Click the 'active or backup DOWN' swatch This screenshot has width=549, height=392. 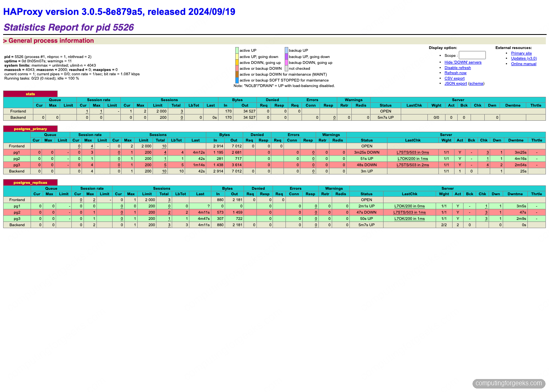[237, 68]
